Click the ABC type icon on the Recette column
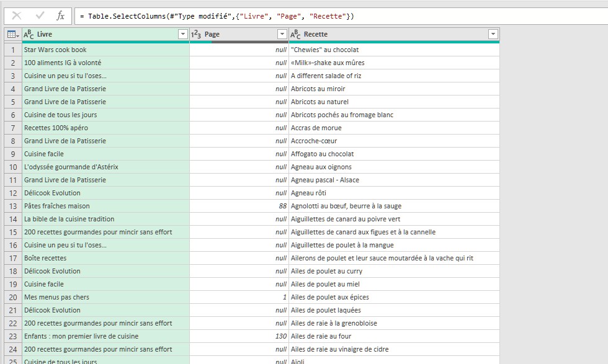This screenshot has height=364, width=608. [295, 34]
